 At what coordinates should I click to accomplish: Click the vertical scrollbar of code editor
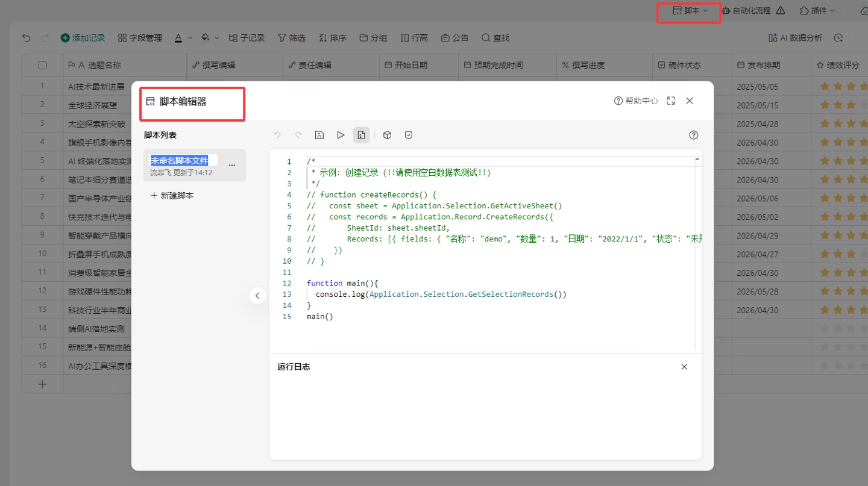click(697, 253)
